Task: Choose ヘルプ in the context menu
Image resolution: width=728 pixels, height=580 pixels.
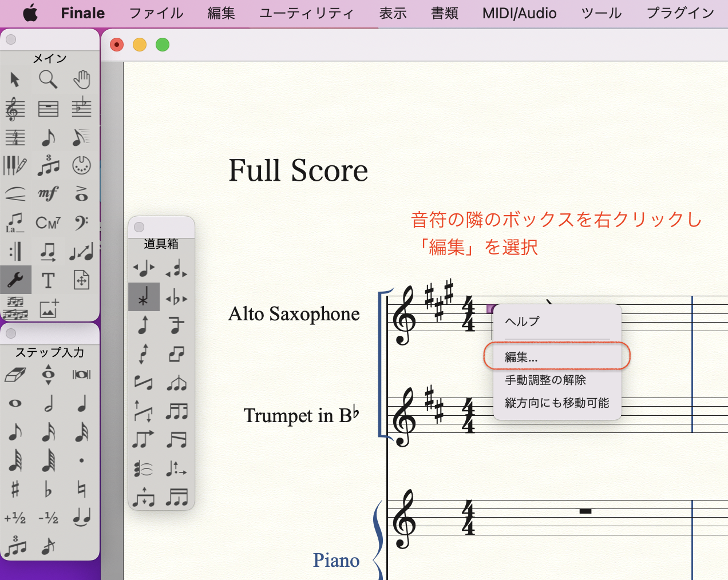Action: coord(557,321)
